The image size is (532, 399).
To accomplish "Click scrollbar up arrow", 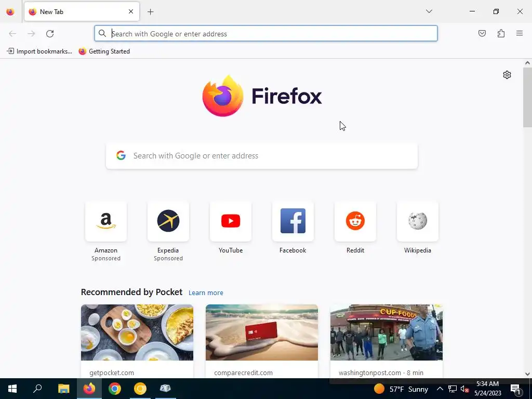I will pyautogui.click(x=527, y=63).
